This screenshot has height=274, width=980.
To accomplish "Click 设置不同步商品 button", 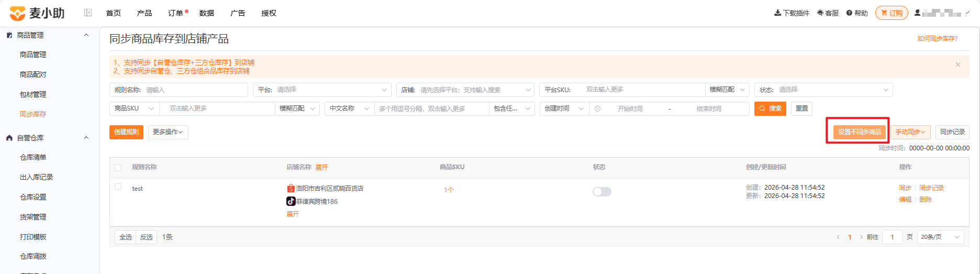I will pyautogui.click(x=859, y=132).
